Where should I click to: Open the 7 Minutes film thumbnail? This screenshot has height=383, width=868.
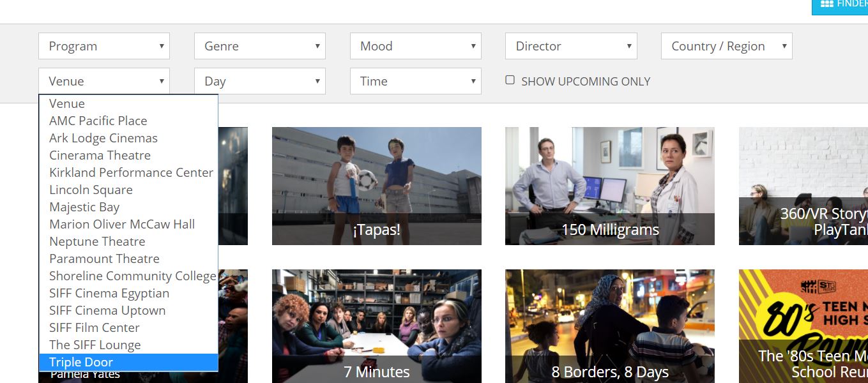(377, 326)
